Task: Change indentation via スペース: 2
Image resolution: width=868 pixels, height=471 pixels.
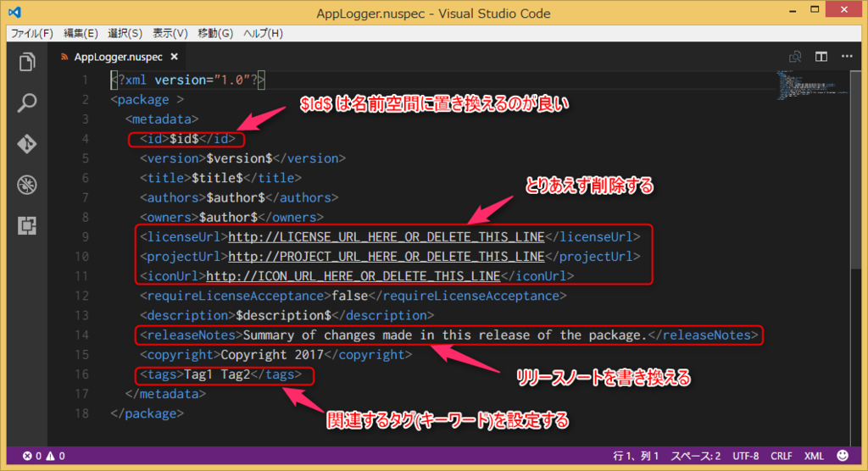Action: 696,456
